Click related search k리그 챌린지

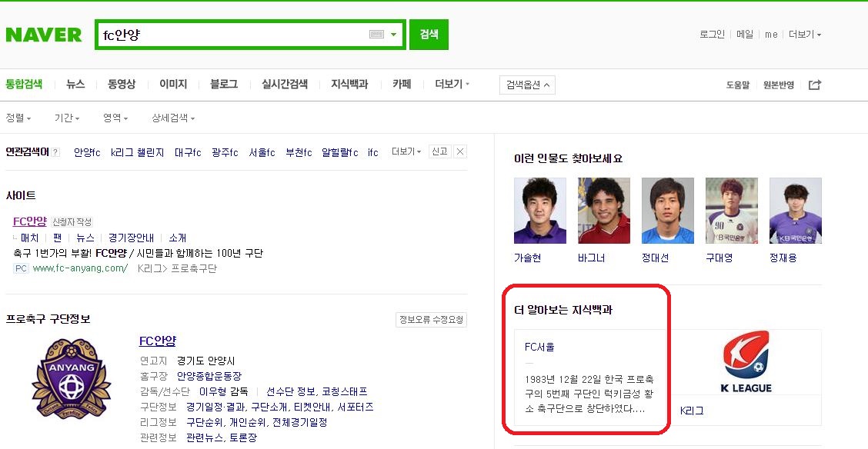coord(137,152)
